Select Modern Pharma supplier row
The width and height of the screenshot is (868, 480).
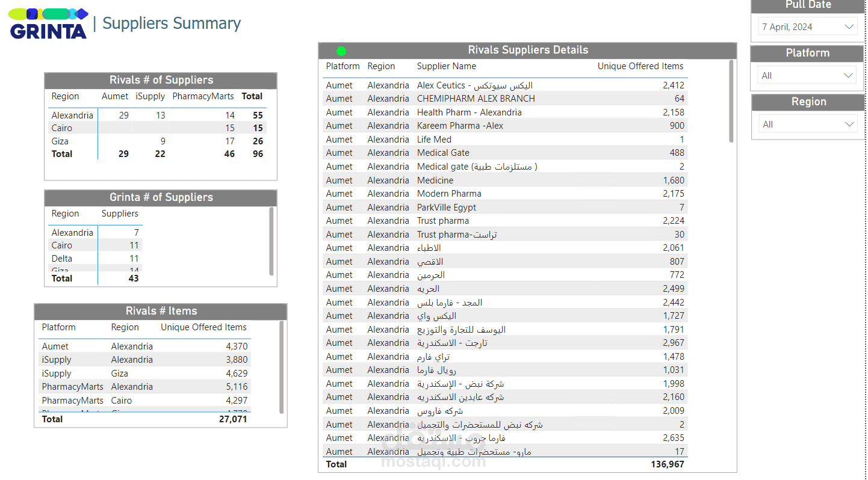click(x=505, y=193)
